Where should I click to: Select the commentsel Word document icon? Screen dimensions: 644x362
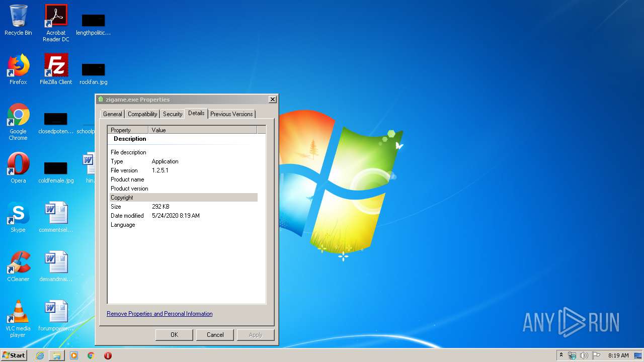click(56, 217)
